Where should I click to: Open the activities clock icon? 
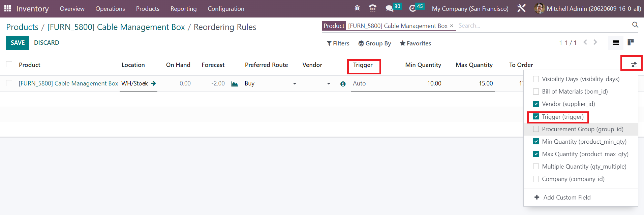[x=412, y=8]
